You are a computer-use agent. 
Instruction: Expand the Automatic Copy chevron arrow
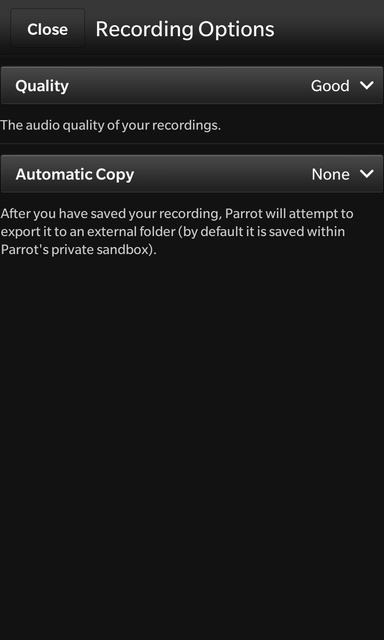click(367, 174)
